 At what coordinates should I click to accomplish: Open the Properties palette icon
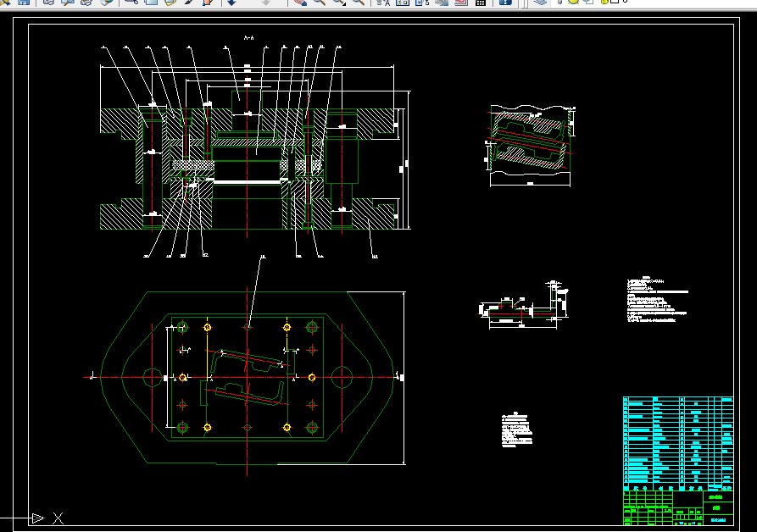point(383,2)
